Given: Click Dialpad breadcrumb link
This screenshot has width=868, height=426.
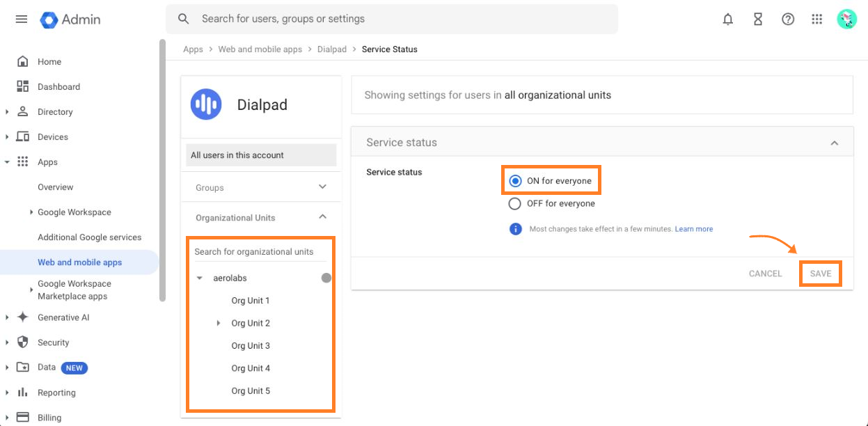Looking at the screenshot, I should [332, 49].
